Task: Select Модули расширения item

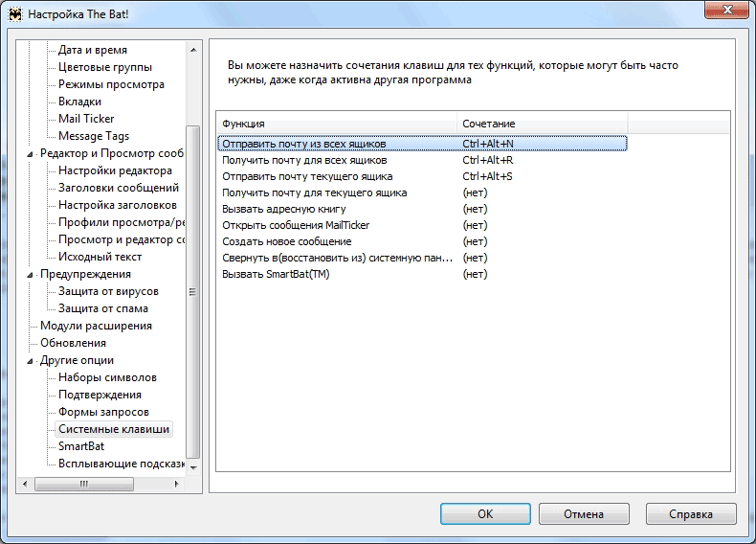Action: click(96, 326)
